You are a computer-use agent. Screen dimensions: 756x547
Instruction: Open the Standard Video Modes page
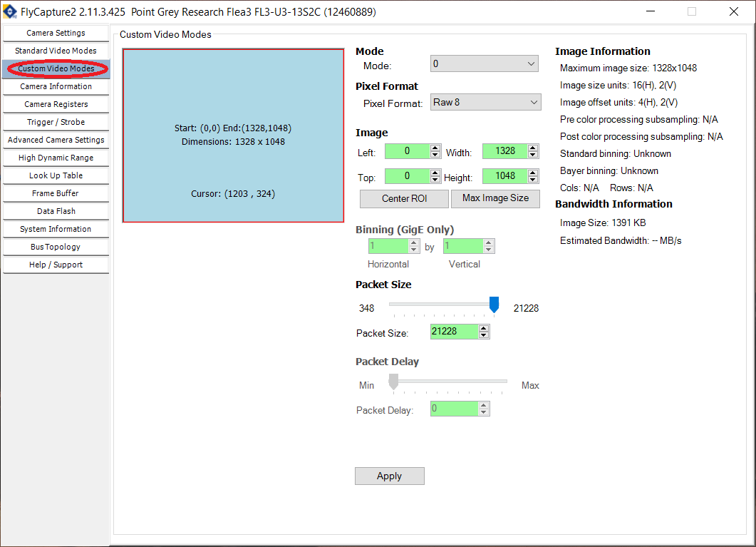point(56,50)
